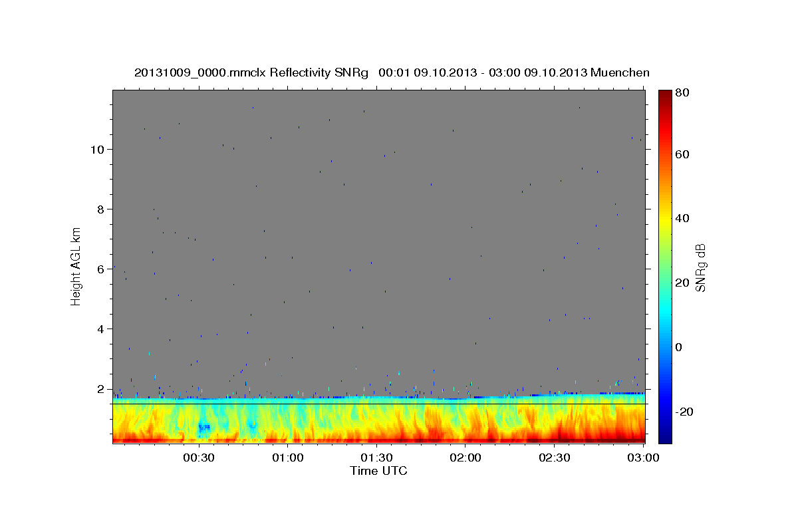Image resolution: width=798 pixels, height=532 pixels.
Task: Click the 02:30 time tick label
Action: pos(555,458)
